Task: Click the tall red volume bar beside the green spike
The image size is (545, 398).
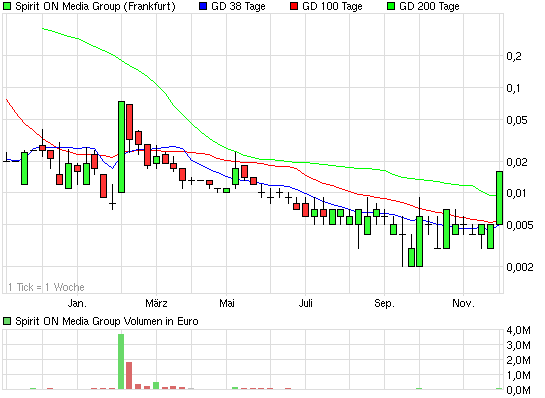Action: pos(129,376)
